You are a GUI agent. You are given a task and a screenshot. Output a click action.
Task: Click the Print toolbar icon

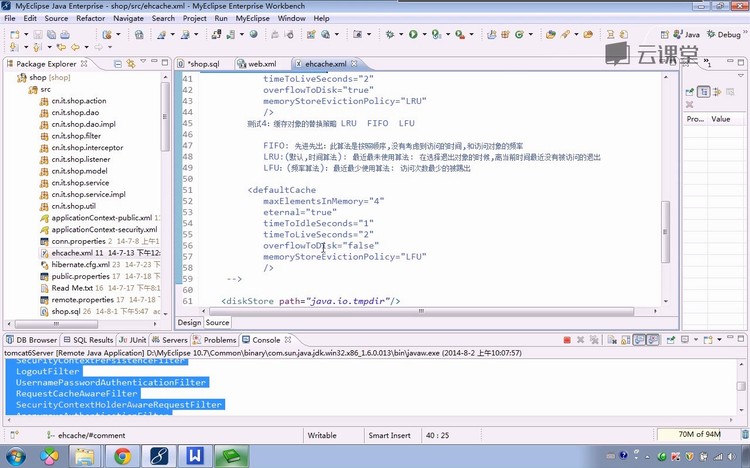tap(65, 34)
